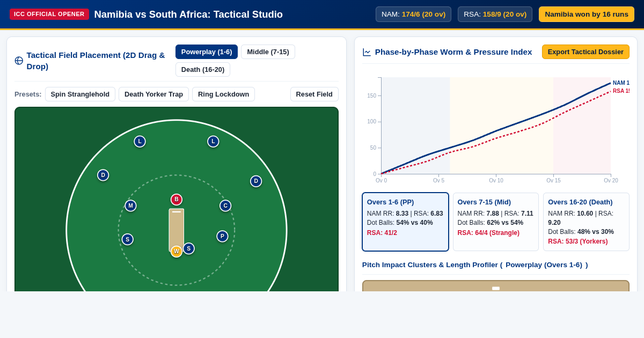Select the P fielder marker
This screenshot has height=338, width=644.
[222, 237]
